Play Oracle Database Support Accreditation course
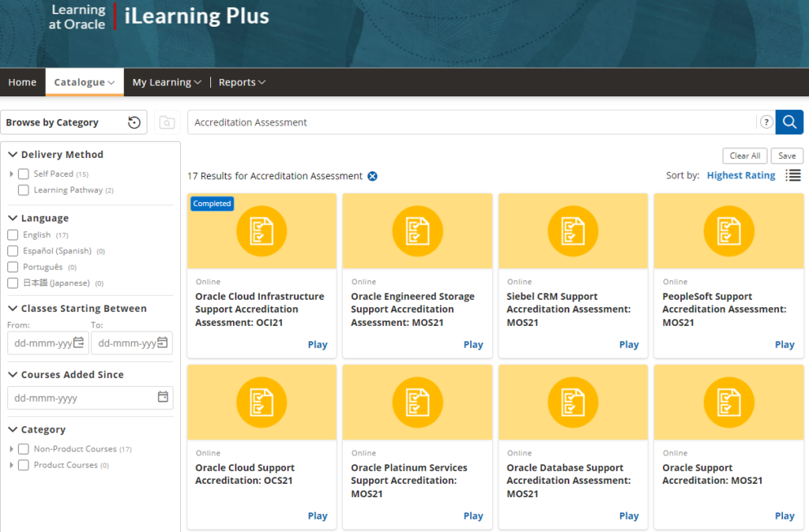Screen dimensions: 809x532 pyautogui.click(x=629, y=515)
